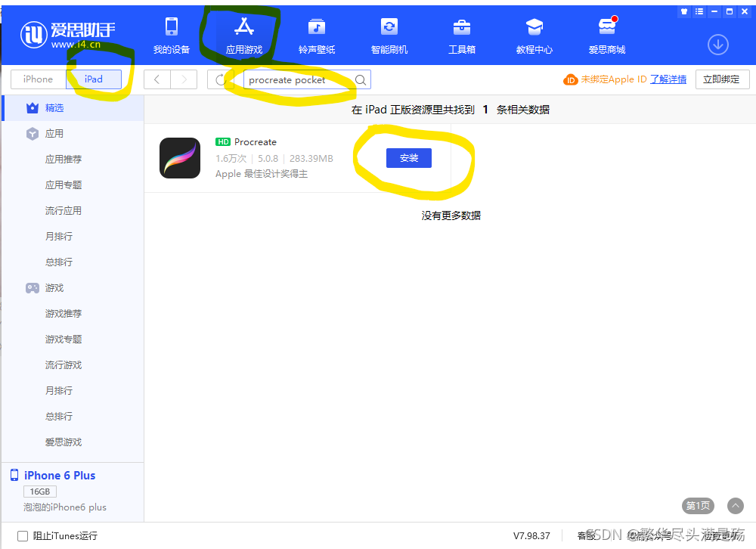756x549 pixels.
Task: Open the 应用游戏 apps and games section
Action: (x=244, y=36)
